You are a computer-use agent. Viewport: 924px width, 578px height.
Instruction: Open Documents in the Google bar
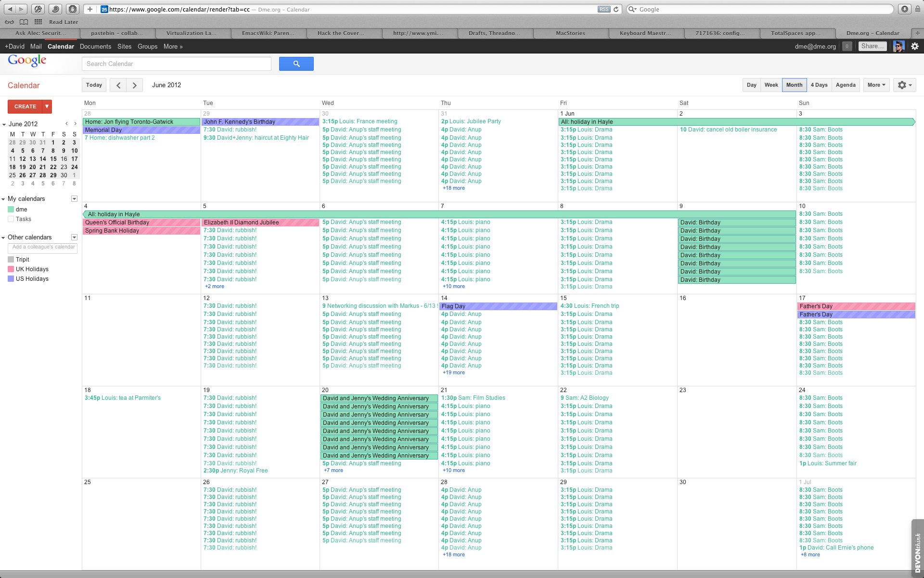[95, 46]
